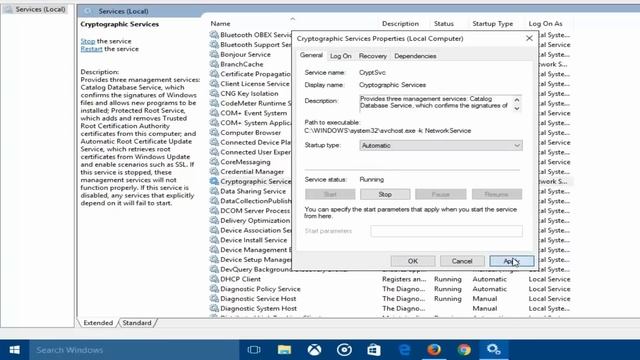Sort by the Description column header
The height and width of the screenshot is (360, 640).
point(400,24)
